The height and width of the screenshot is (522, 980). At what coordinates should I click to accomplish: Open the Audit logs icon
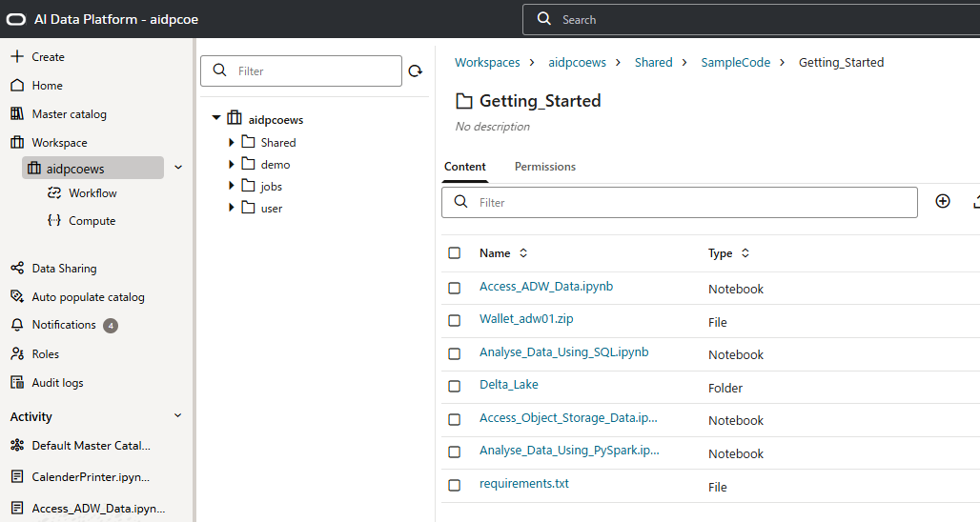17,383
